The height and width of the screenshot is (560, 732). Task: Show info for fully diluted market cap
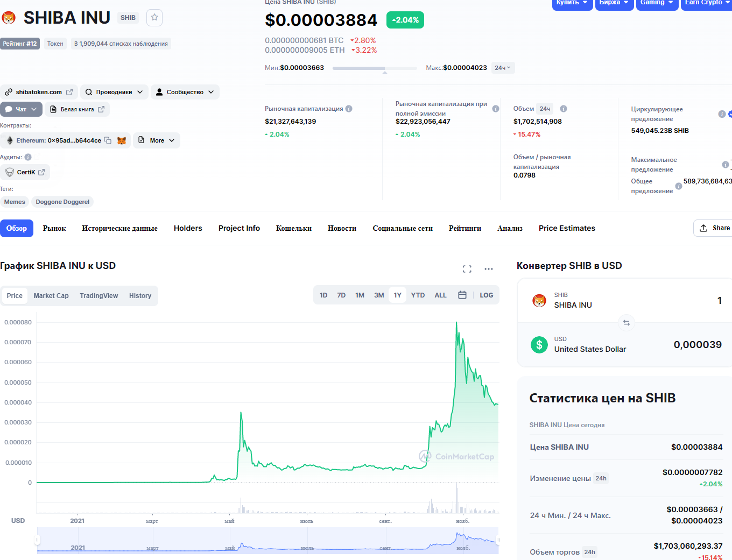click(496, 109)
